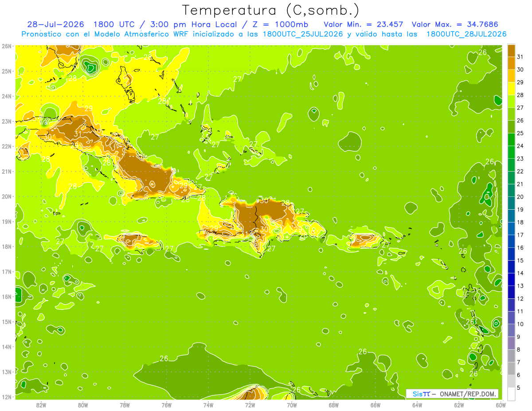Click the "14N" latitude axis label
Viewport: 532px width, 411px height.
[x=6, y=347]
